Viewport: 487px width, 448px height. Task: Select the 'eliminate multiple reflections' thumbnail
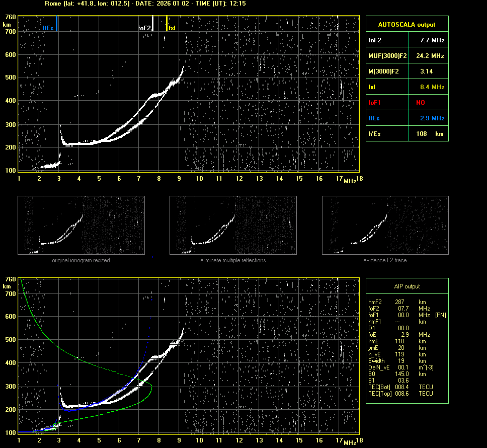(x=233, y=225)
